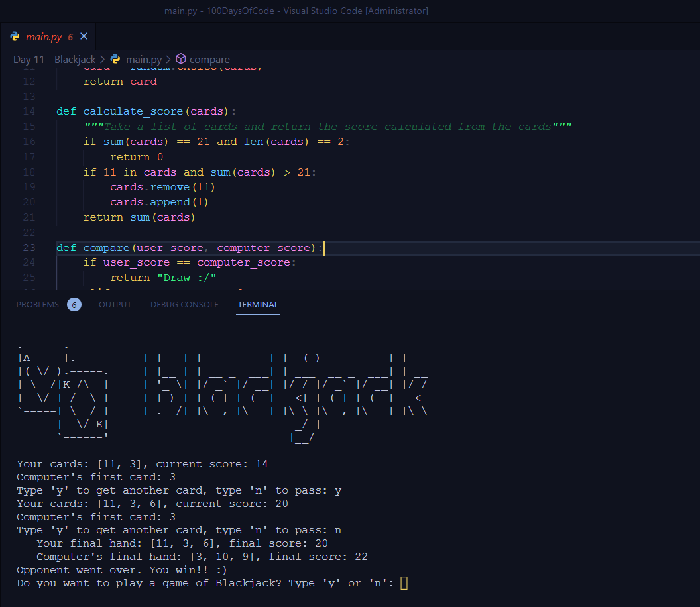Screen dimensions: 700x607
Task: Click the Python icon on main.py tab
Action: [15, 36]
